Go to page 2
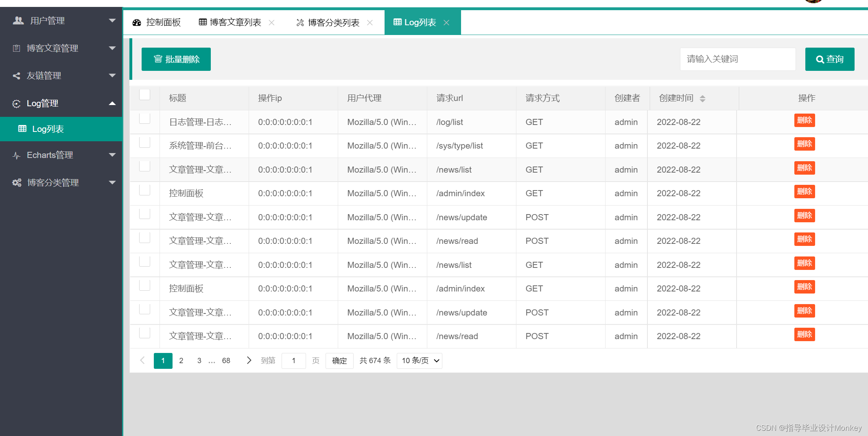Image resolution: width=868 pixels, height=436 pixels. pos(181,361)
